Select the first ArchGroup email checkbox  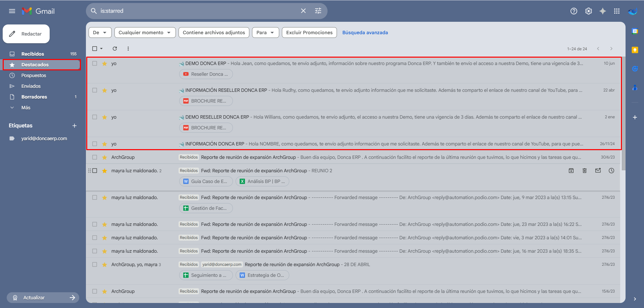95,157
